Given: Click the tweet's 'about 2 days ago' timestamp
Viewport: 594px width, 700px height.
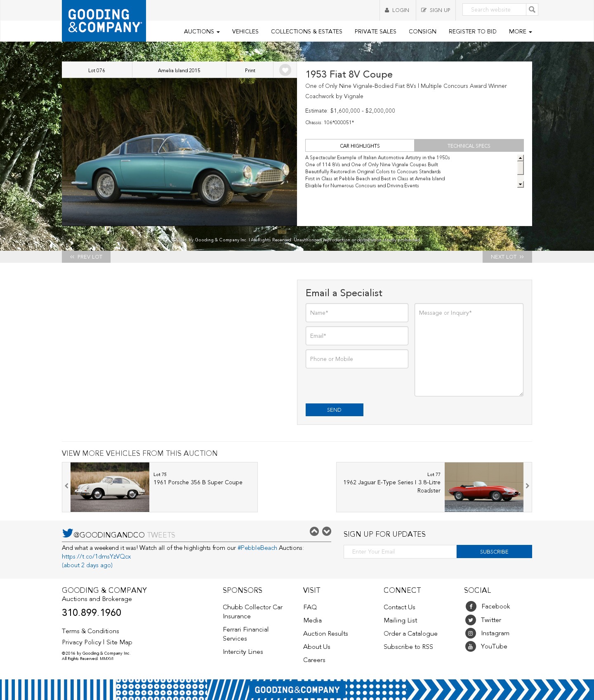Looking at the screenshot, I should [x=87, y=565].
